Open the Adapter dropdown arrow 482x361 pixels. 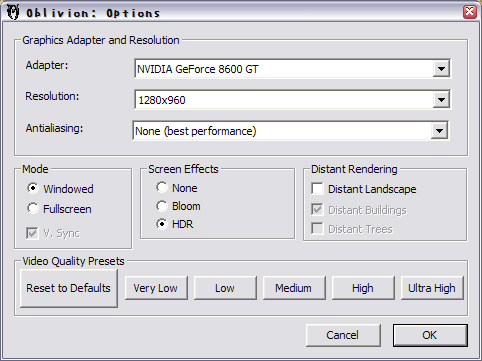[441, 69]
